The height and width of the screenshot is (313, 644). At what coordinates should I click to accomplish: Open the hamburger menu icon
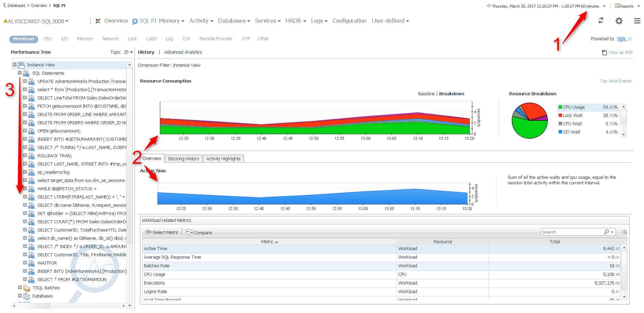[x=637, y=21]
